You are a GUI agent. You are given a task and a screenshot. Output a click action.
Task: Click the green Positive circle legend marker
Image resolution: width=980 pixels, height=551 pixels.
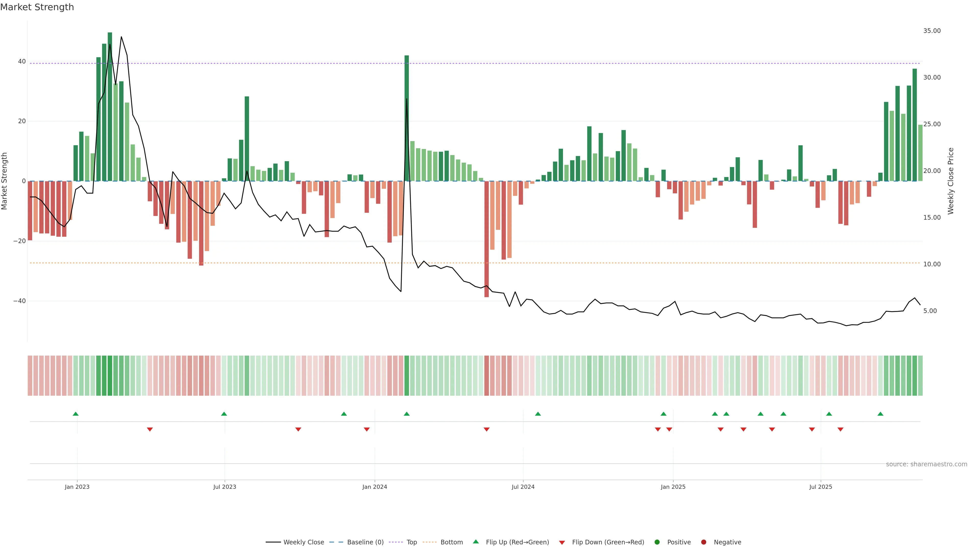coord(657,542)
